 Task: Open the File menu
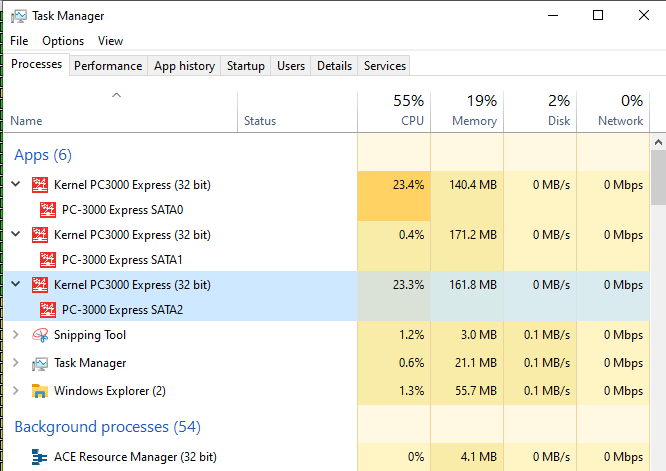click(19, 41)
